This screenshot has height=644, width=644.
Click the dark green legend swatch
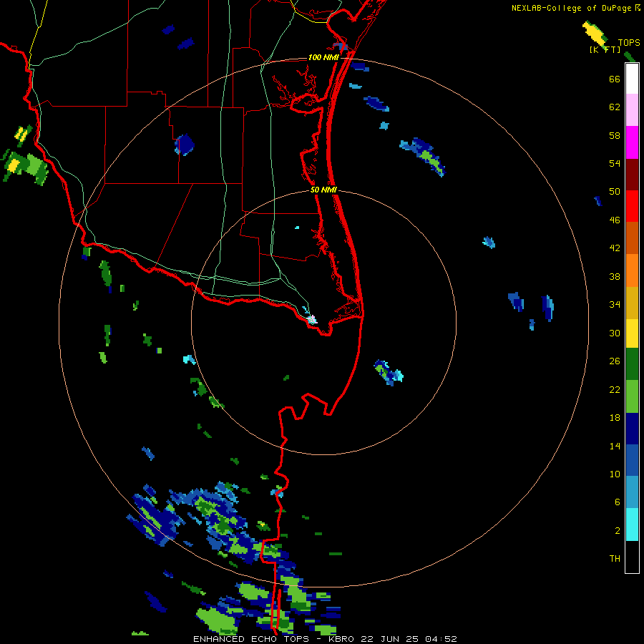632,364
